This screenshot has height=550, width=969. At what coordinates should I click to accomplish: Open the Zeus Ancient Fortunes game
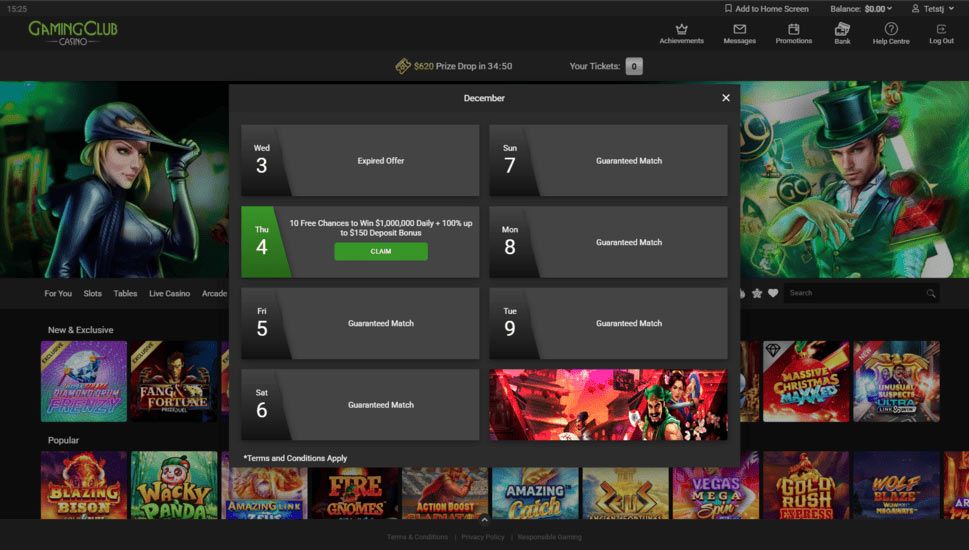point(625,493)
